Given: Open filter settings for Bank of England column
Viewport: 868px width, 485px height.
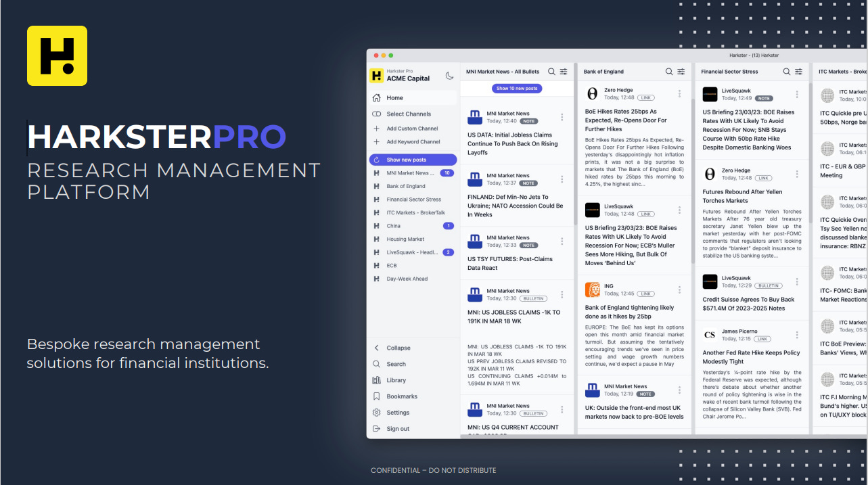Looking at the screenshot, I should pos(681,72).
